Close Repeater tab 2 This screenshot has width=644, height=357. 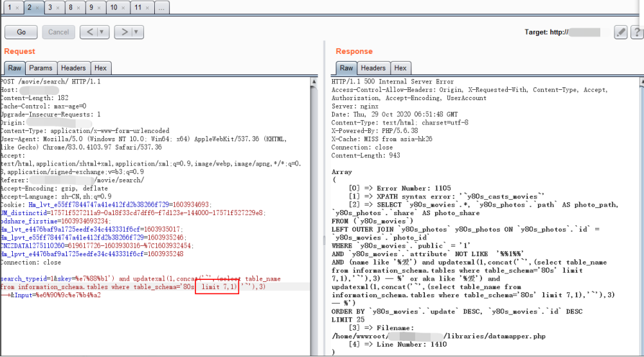(x=37, y=8)
